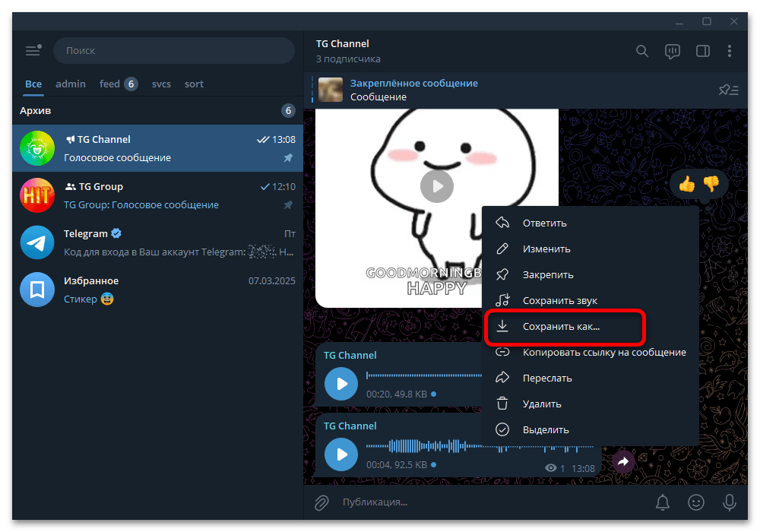The image size is (760, 532).
Task: Click Закрепить in context menu
Action: click(x=590, y=274)
